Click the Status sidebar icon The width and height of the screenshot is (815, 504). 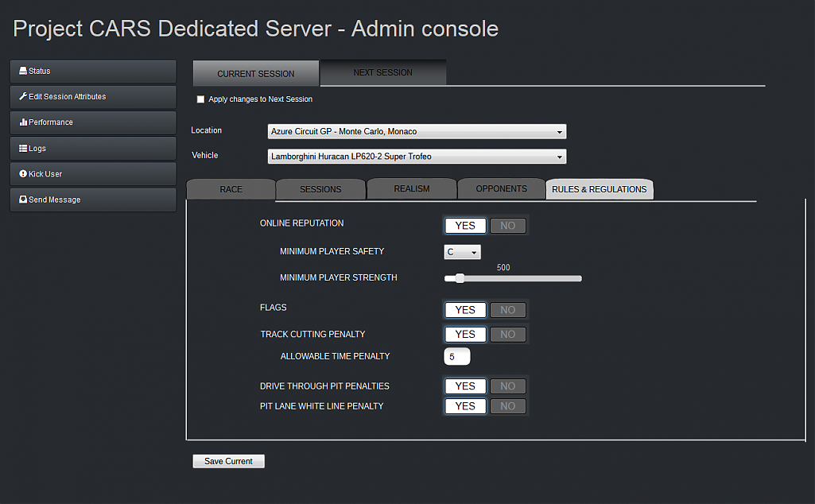point(23,71)
